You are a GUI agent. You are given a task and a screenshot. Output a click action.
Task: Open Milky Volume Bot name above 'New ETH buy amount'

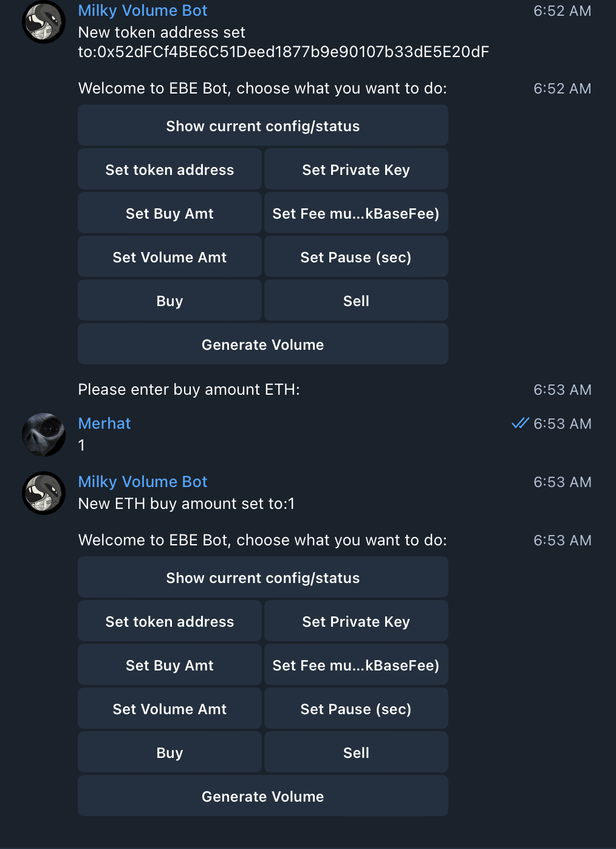click(x=143, y=482)
